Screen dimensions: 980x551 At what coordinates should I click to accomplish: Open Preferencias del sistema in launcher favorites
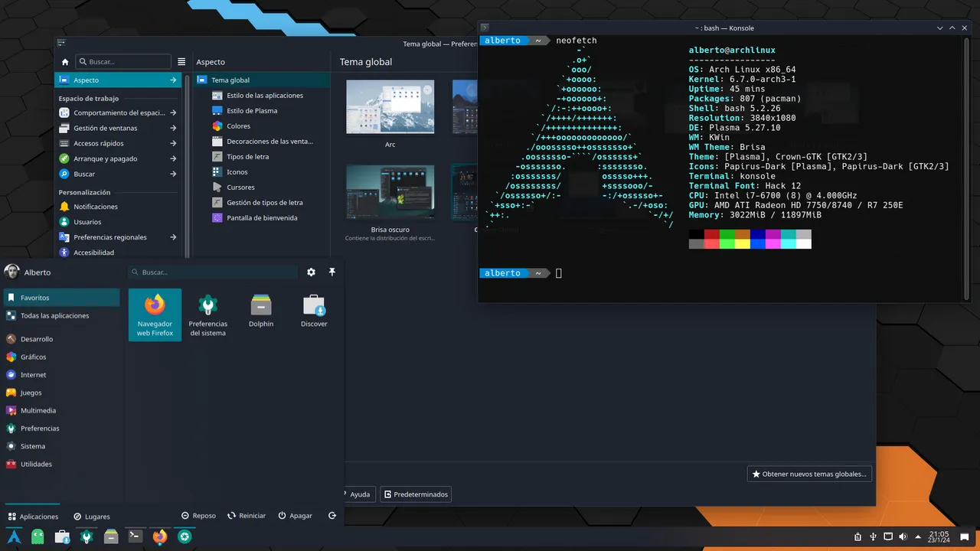point(208,315)
